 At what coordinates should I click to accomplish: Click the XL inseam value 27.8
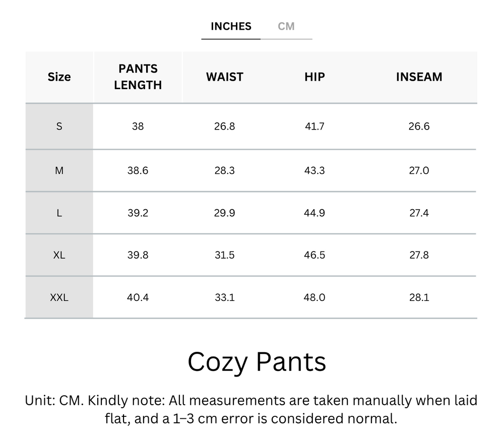(419, 256)
